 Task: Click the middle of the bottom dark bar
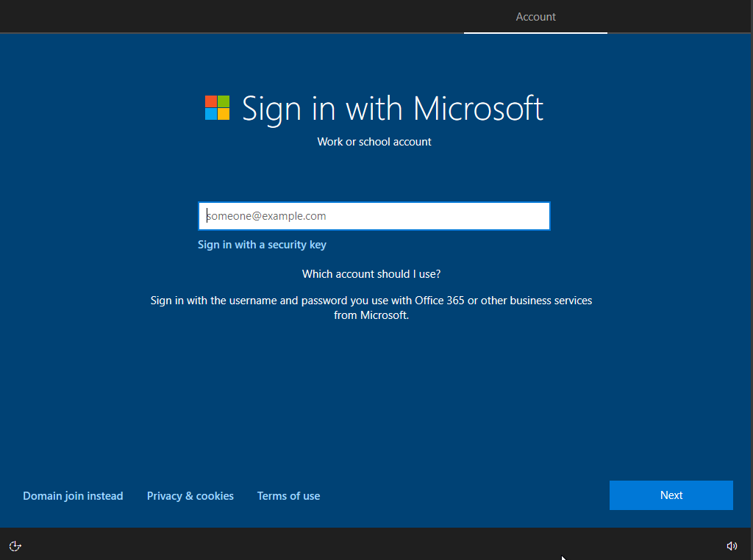pos(376,544)
